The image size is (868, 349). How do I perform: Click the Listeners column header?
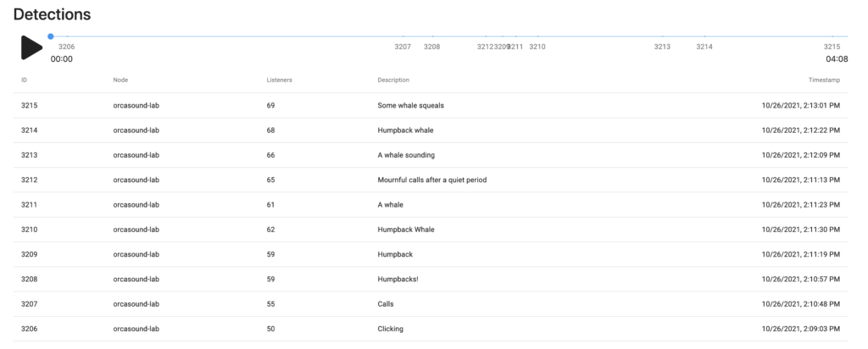point(279,80)
